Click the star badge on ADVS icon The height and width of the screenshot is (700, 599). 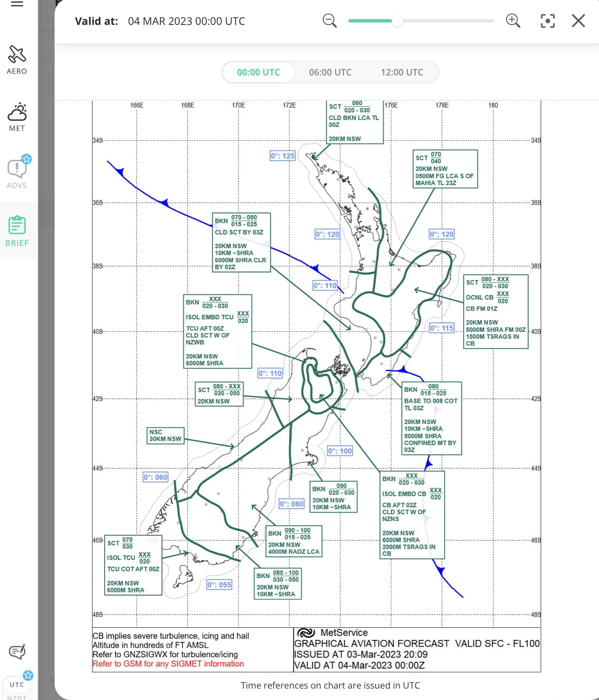(27, 159)
